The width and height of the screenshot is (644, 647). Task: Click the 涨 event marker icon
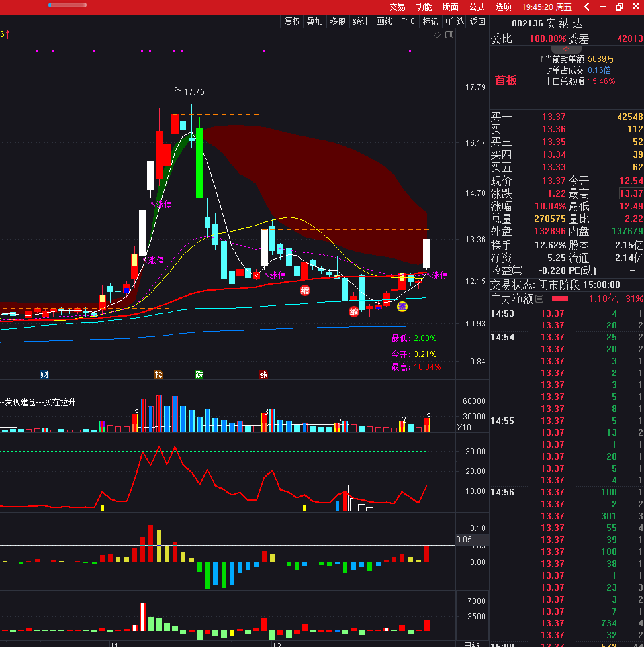(263, 375)
